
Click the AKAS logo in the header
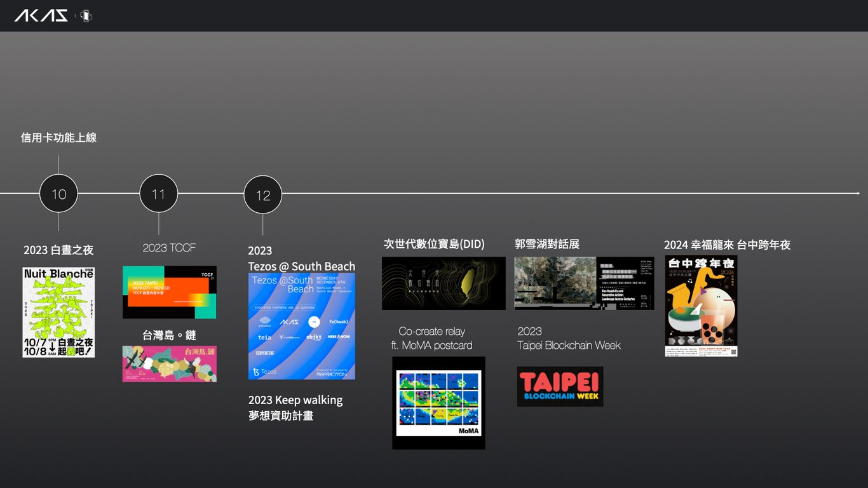point(41,15)
